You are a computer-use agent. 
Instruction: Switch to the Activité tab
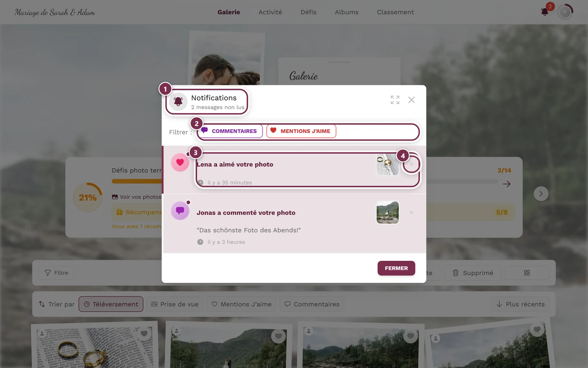click(270, 12)
